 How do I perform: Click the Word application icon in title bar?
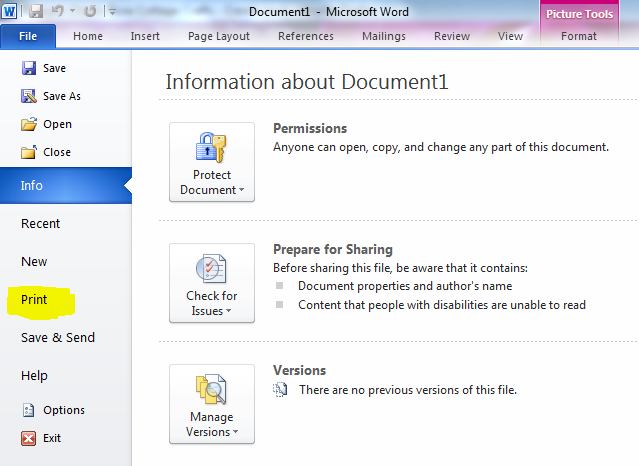point(9,11)
